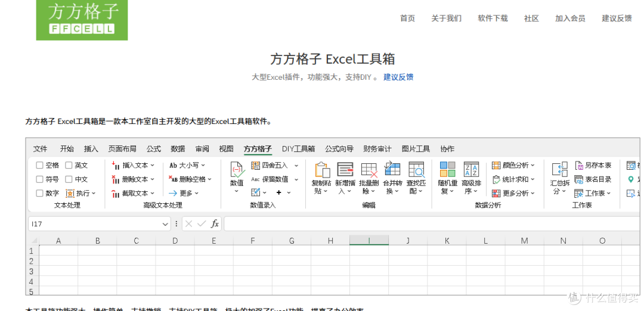644x311 pixels.
Task: Click the formula bar confirm checkmark icon
Action: (x=202, y=223)
